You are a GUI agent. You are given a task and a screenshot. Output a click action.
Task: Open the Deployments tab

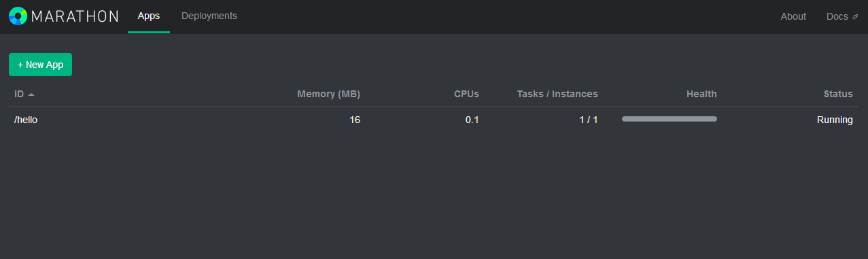209,16
